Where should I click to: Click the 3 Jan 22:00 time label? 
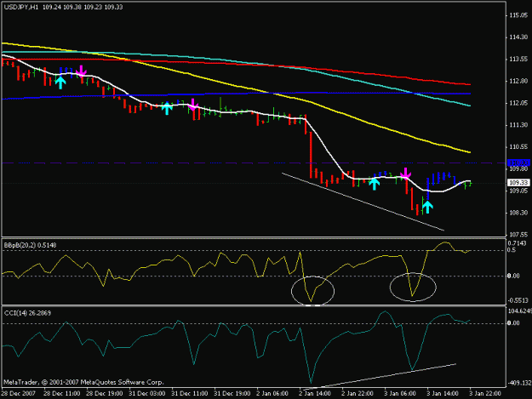(485, 394)
